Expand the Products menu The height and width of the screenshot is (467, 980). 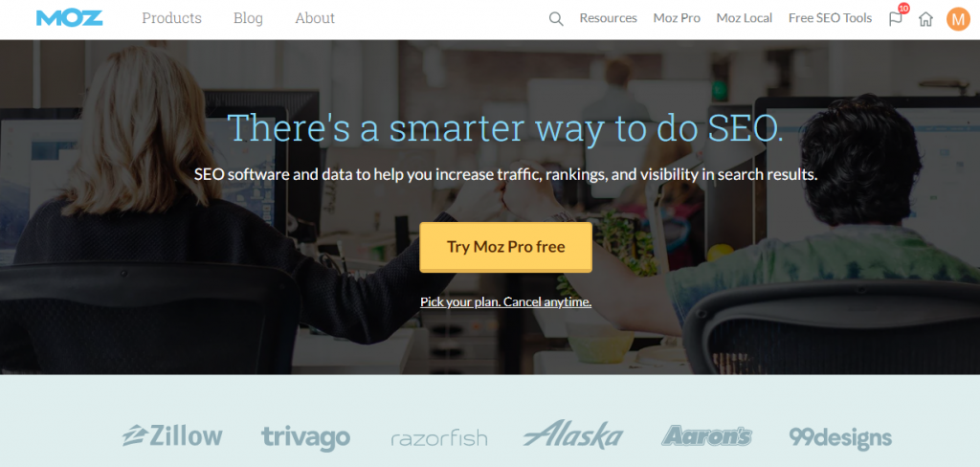click(x=172, y=18)
